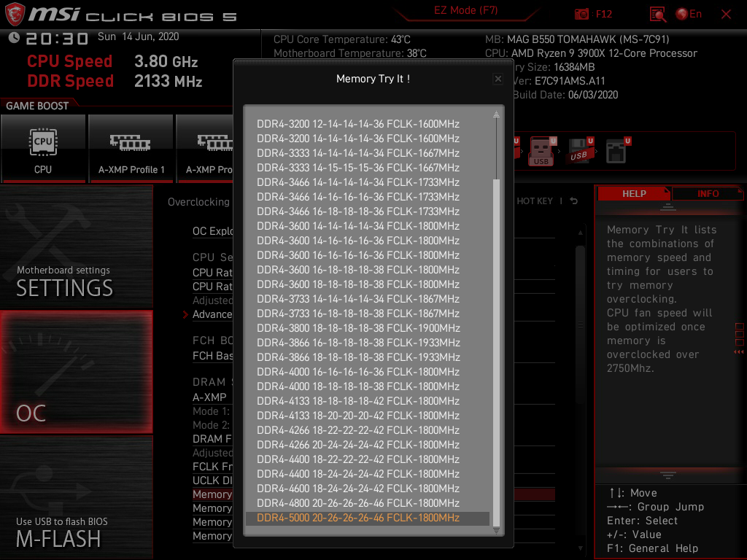The height and width of the screenshot is (560, 747).
Task: Select DDR4-3600 16-16-16-16-36 FCLK-1800MHz
Action: pos(368,255)
